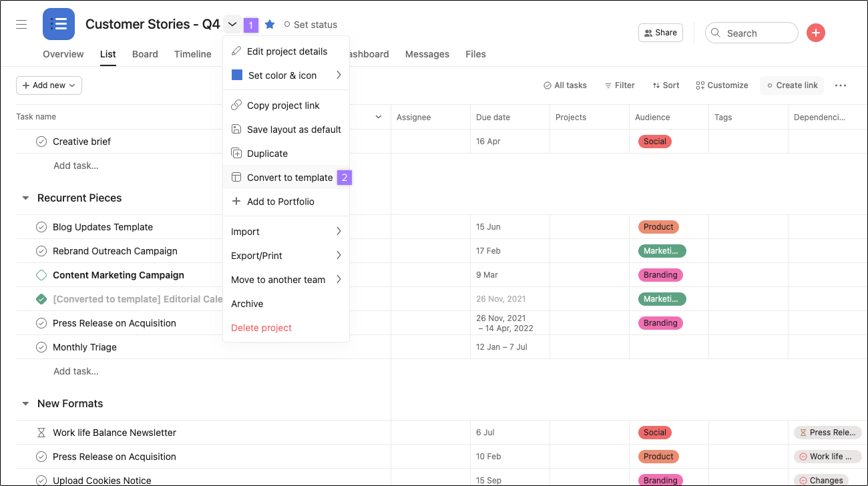This screenshot has width=868, height=486.
Task: Click the Audience column header
Action: [652, 117]
